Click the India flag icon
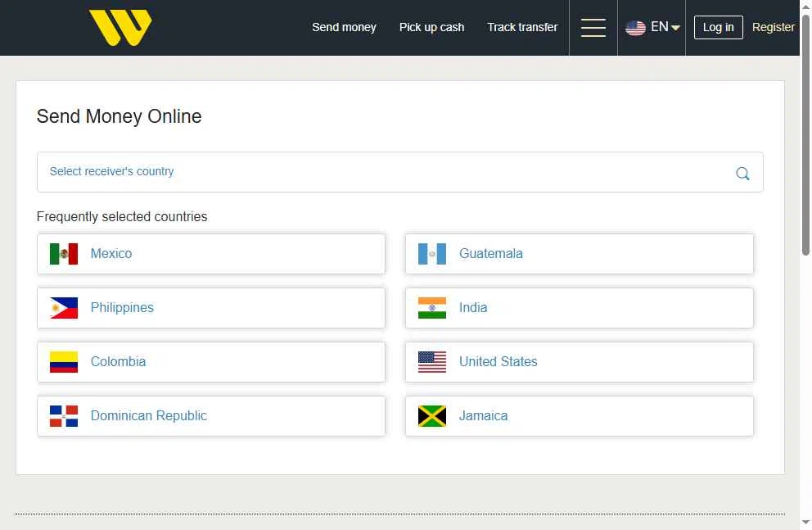This screenshot has width=812, height=530. coord(432,308)
